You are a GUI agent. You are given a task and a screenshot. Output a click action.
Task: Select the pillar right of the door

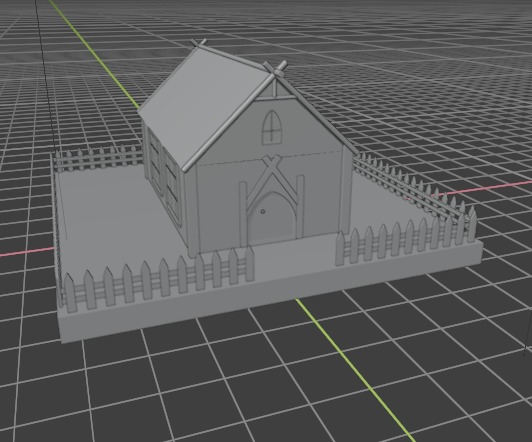point(300,207)
